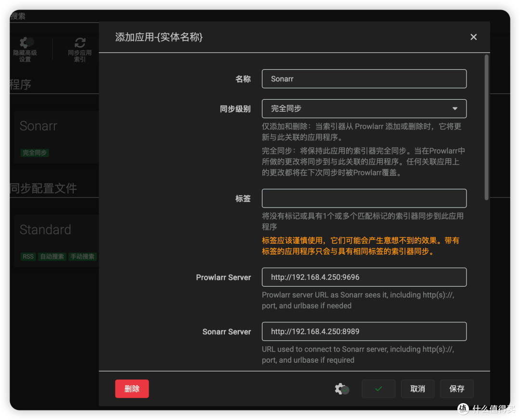Click the 完全同步 description paragraph in dialog
520x420 pixels.
[x=364, y=162]
